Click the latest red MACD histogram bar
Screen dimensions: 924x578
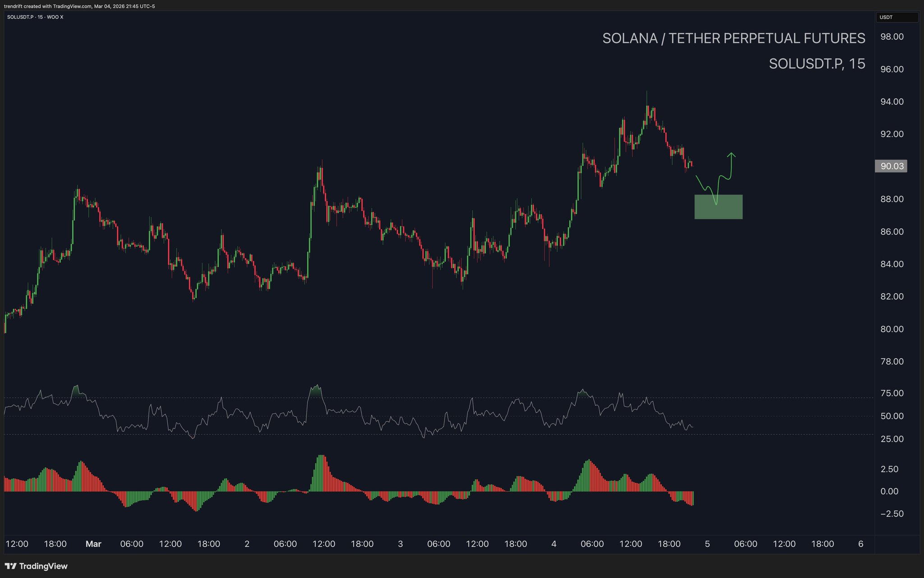[692, 499]
